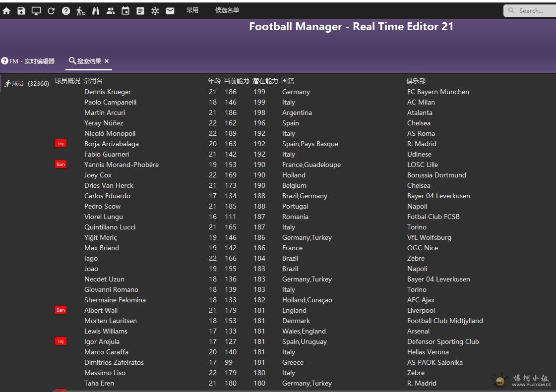Click FC Bayern München club cell
This screenshot has width=556, height=392.
pyautogui.click(x=438, y=92)
